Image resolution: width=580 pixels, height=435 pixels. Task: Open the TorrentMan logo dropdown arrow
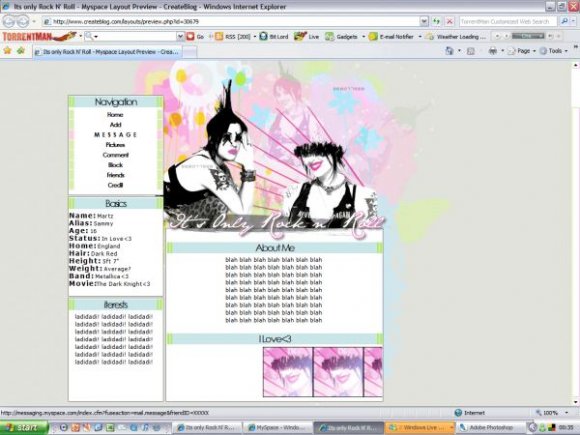[80, 36]
